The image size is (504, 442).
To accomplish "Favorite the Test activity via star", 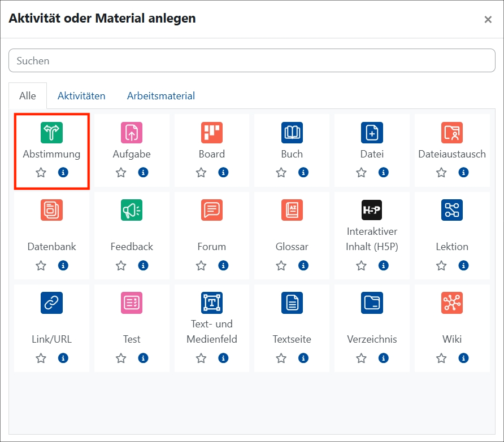I will tap(121, 357).
